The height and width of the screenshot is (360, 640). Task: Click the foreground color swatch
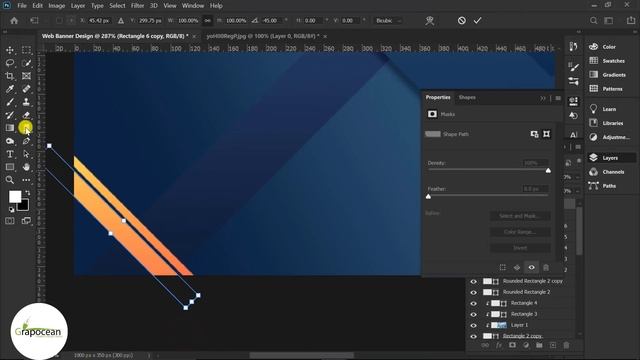(15, 197)
